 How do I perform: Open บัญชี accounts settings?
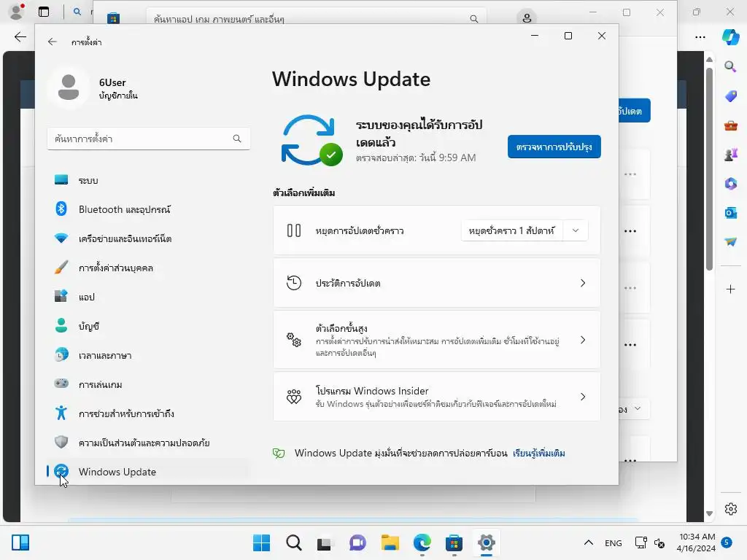click(147, 326)
